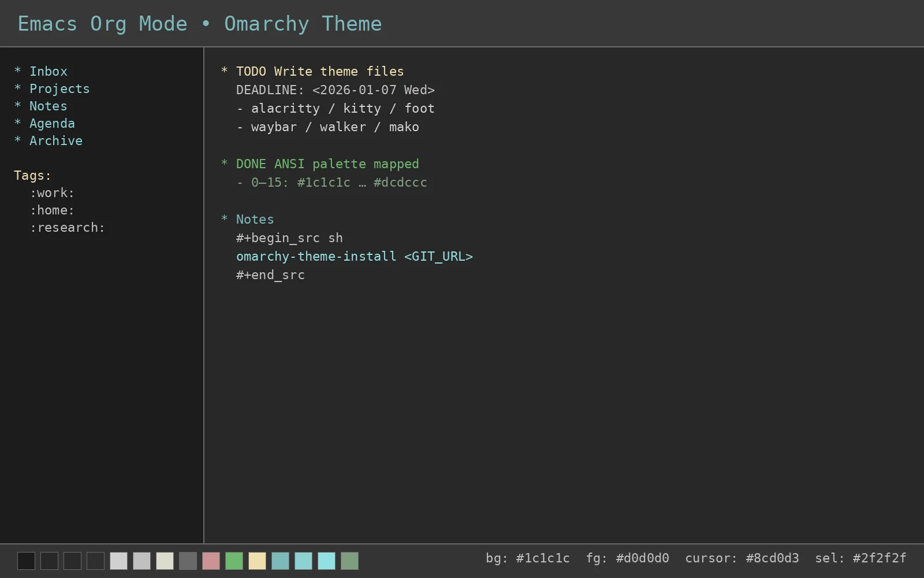924x578 pixels.
Task: Click the sel: #2f2f2f status entry
Action: point(860,558)
